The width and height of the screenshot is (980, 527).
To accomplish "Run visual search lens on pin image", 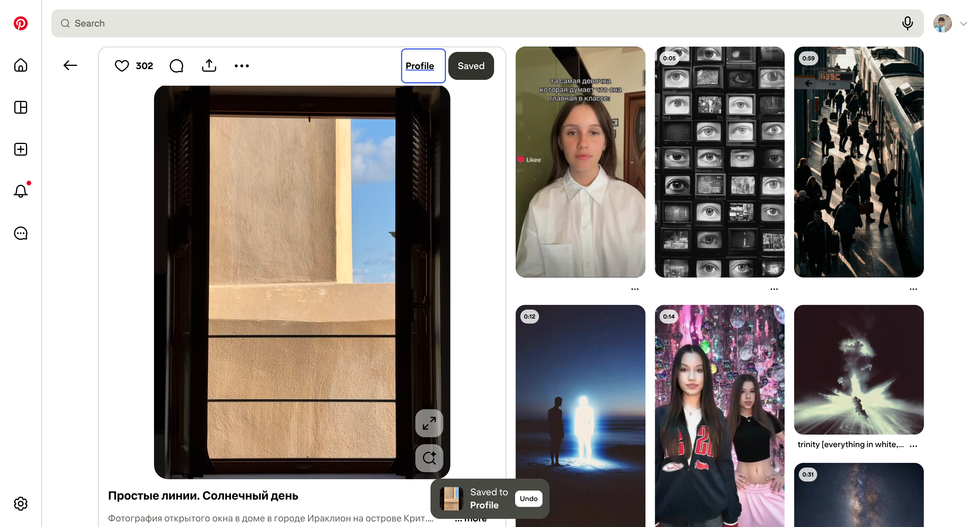I will [x=429, y=458].
